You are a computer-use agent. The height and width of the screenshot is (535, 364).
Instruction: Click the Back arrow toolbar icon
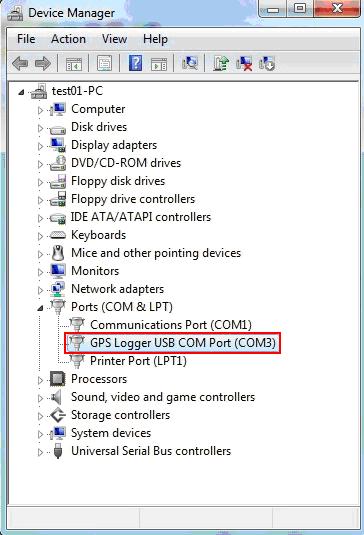(20, 63)
